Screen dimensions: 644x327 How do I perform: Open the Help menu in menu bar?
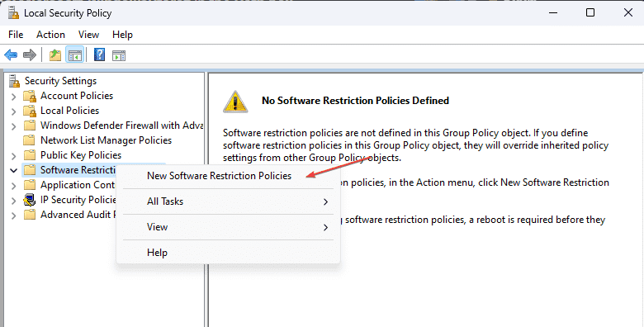point(122,35)
